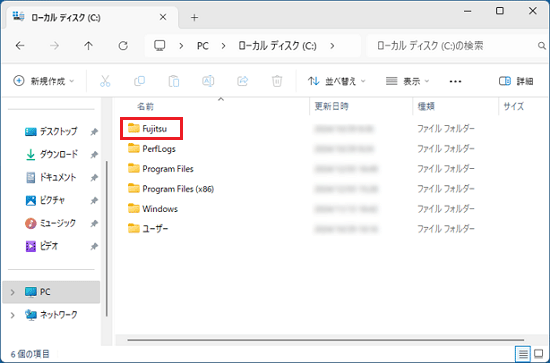Click the navigation pane vertical scrollbar
The width and height of the screenshot is (550, 363).
tap(107, 238)
